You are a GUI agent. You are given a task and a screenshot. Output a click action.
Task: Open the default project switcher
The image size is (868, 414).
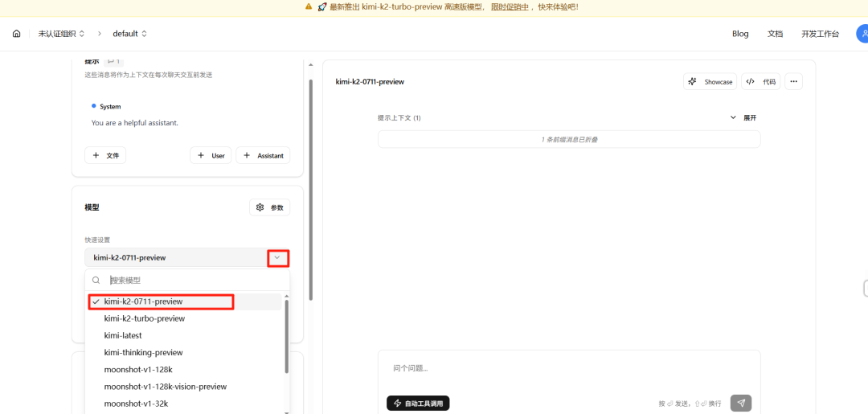click(129, 34)
